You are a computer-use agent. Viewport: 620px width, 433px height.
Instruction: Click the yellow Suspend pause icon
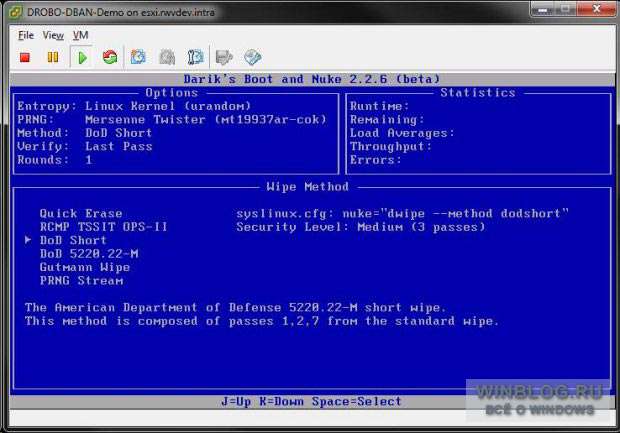pyautogui.click(x=53, y=57)
